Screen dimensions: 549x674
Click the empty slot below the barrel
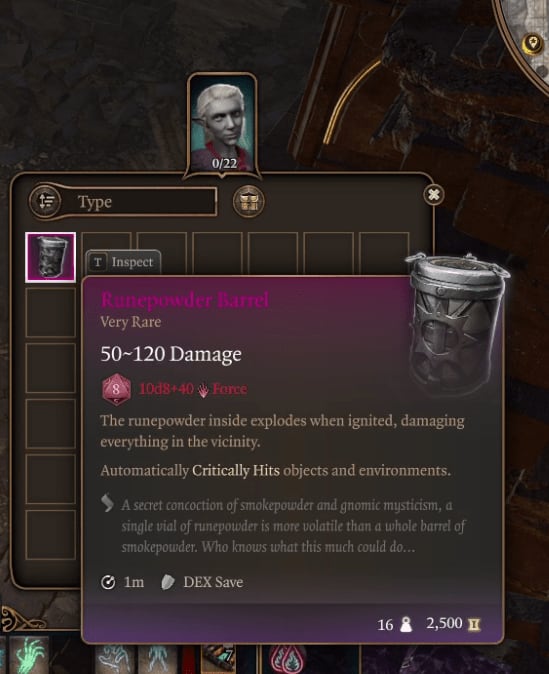pos(50,312)
